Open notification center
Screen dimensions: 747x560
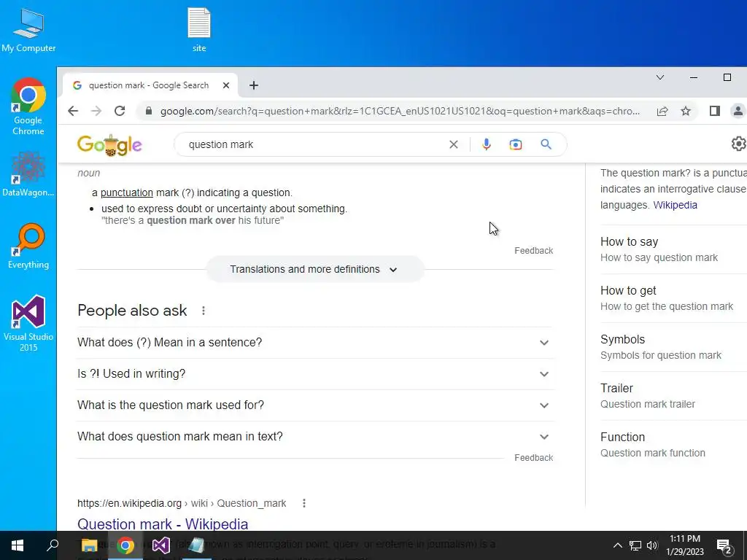click(x=724, y=545)
